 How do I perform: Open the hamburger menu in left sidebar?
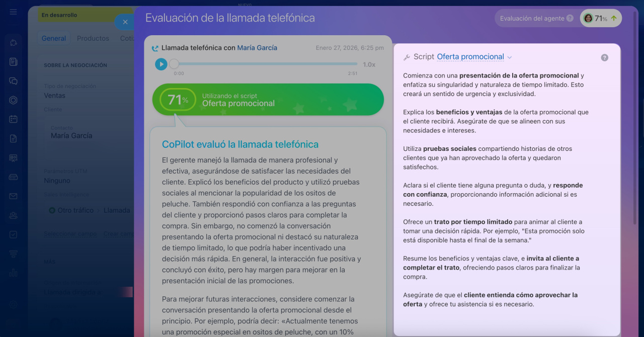point(13,12)
